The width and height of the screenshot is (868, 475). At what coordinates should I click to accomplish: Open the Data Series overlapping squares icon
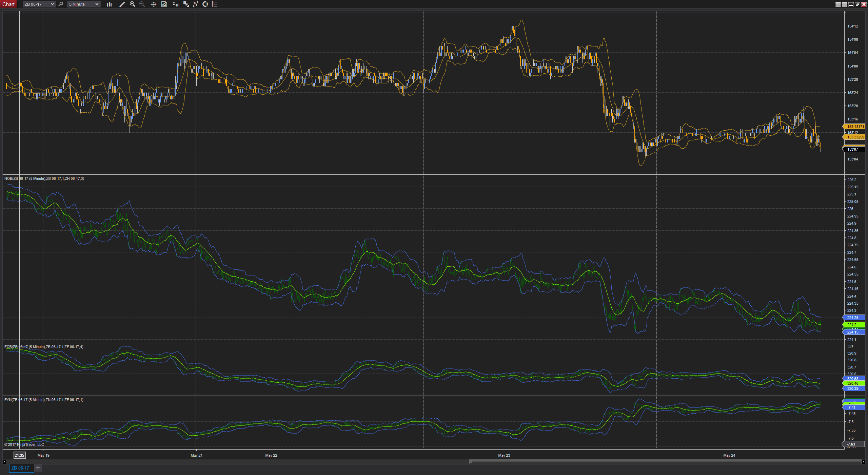click(186, 4)
